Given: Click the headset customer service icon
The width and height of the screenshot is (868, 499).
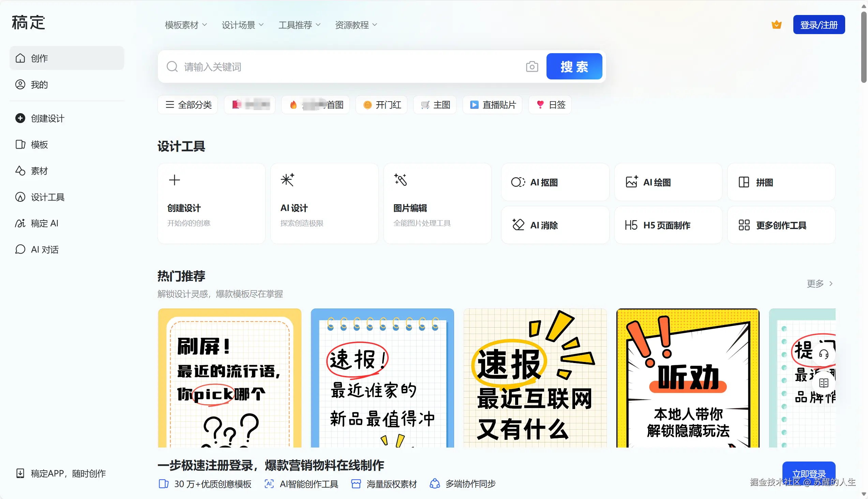Looking at the screenshot, I should click(x=823, y=354).
